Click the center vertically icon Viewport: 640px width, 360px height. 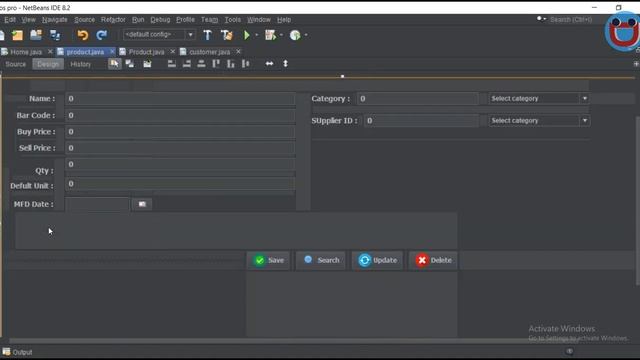click(245, 64)
